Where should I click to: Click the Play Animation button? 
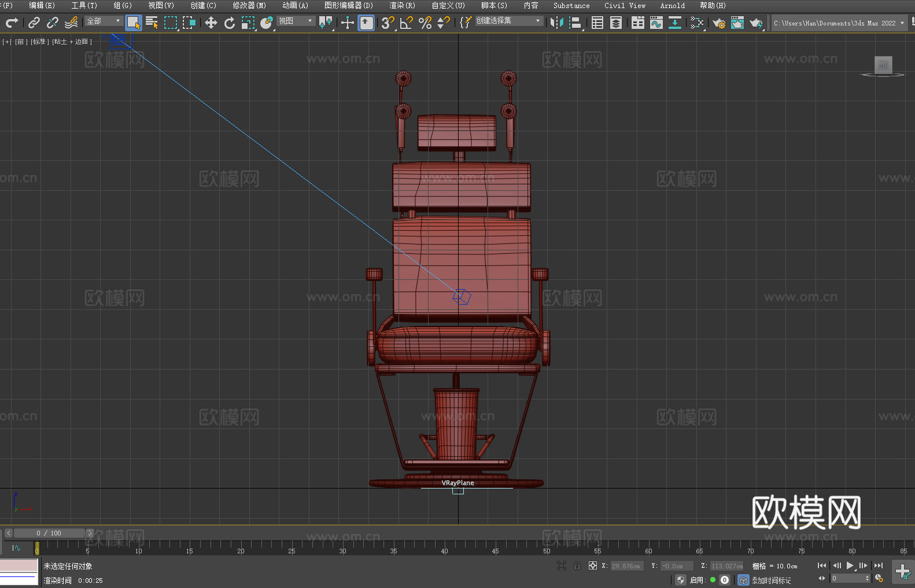click(850, 565)
